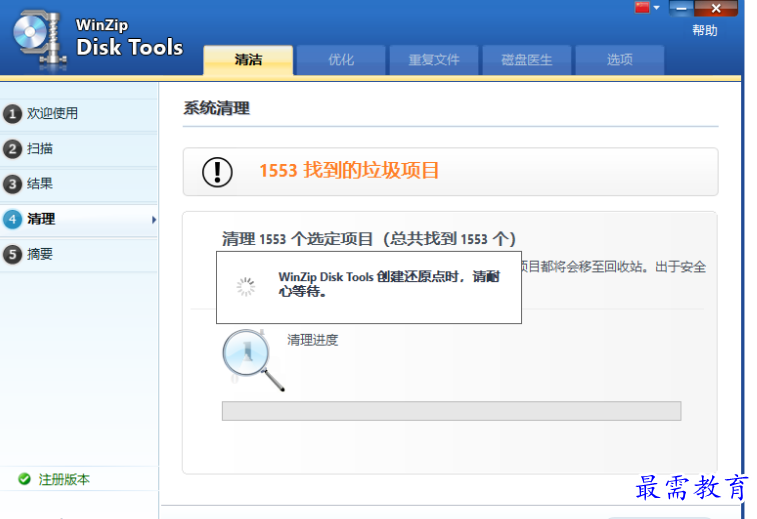Screen dimensions: 757x519
Task: Switch to the 磁盘医生 tab
Action: pos(526,60)
